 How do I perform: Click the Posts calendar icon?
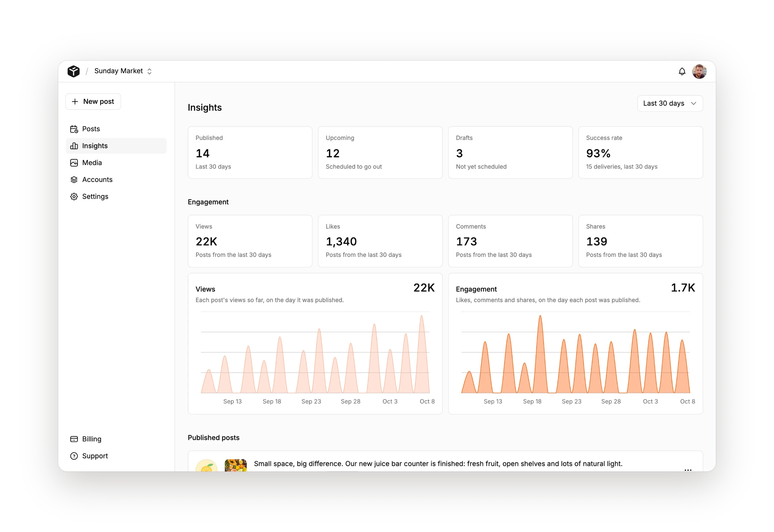pyautogui.click(x=74, y=129)
